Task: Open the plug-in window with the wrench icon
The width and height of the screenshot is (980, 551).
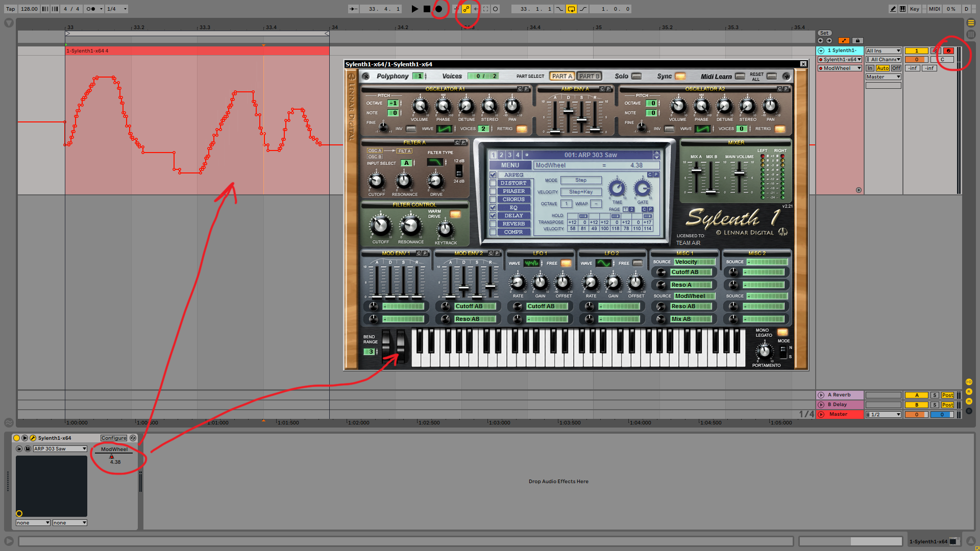Action: [x=33, y=438]
